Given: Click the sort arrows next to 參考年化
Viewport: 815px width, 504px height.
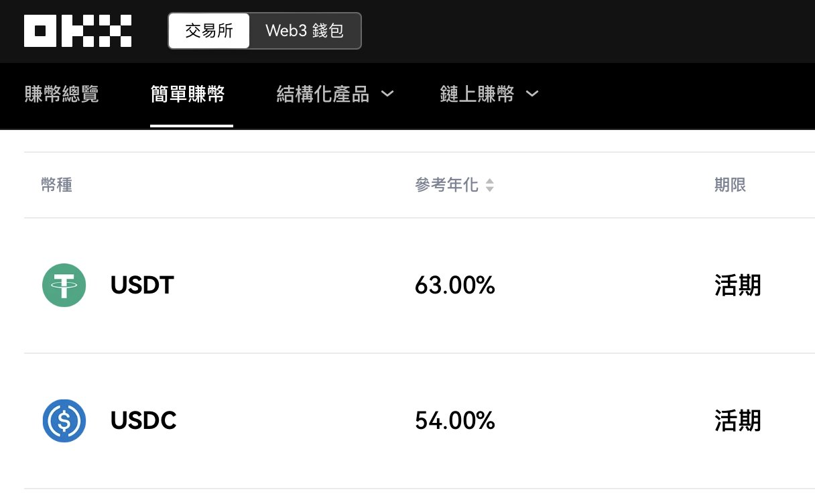Looking at the screenshot, I should [490, 185].
